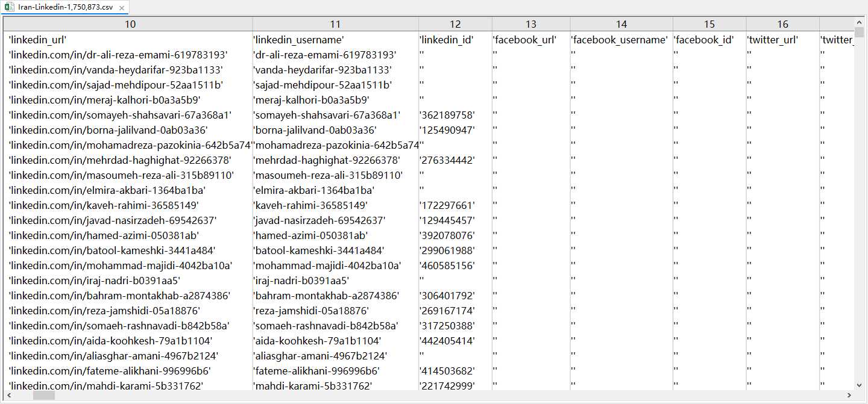This screenshot has width=868, height=404.
Task: Click cell 'kaveh-rahimi-36585149' username
Action: [x=310, y=205]
